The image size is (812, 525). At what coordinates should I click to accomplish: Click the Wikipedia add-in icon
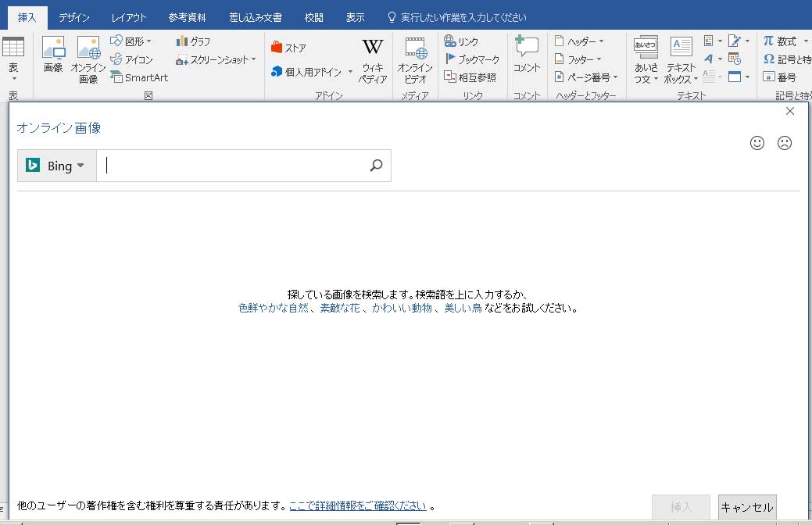[x=372, y=48]
